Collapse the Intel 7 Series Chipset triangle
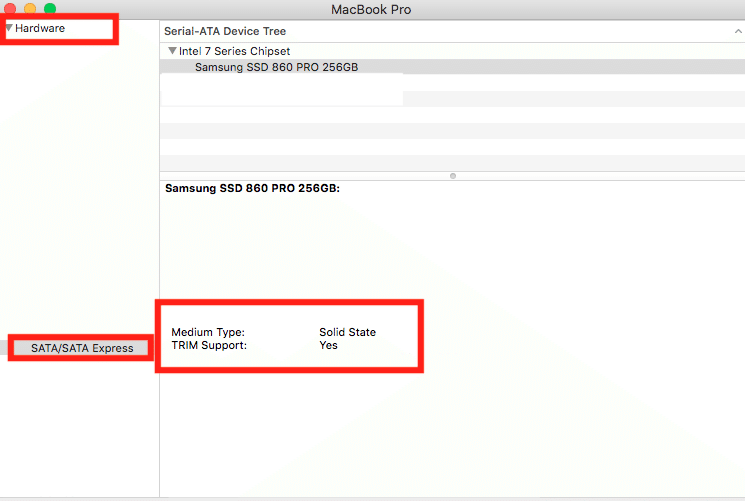745x501 pixels. [x=172, y=50]
